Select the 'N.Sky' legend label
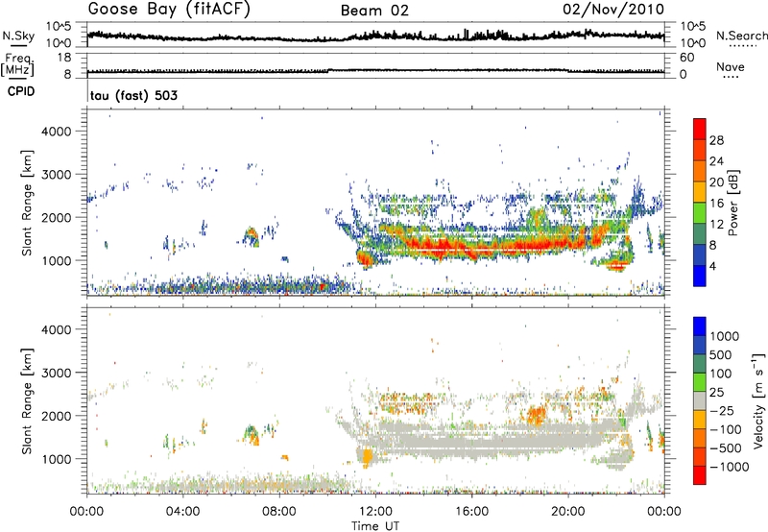Screen dimensions: 768x532 click(18, 36)
